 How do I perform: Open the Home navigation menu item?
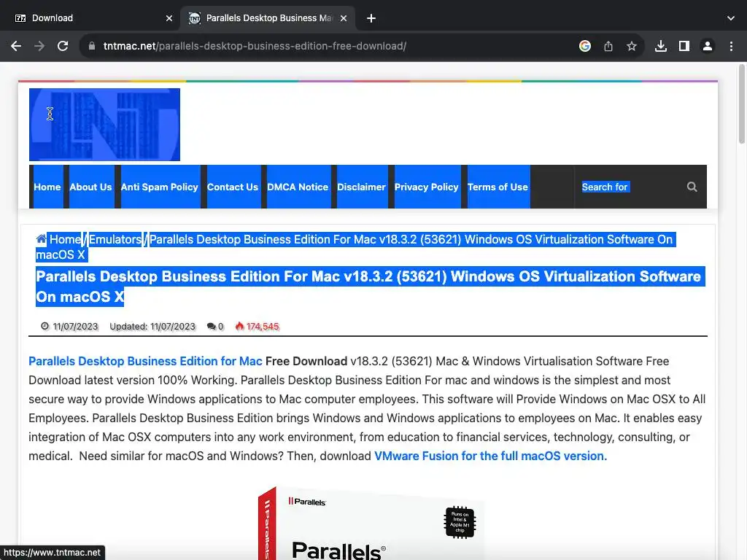[47, 187]
